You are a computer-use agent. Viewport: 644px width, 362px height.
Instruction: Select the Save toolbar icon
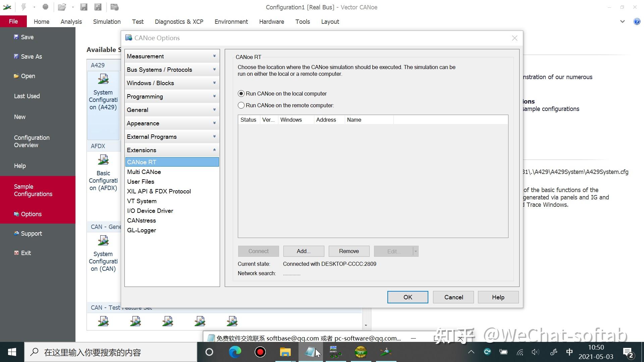coord(83,7)
